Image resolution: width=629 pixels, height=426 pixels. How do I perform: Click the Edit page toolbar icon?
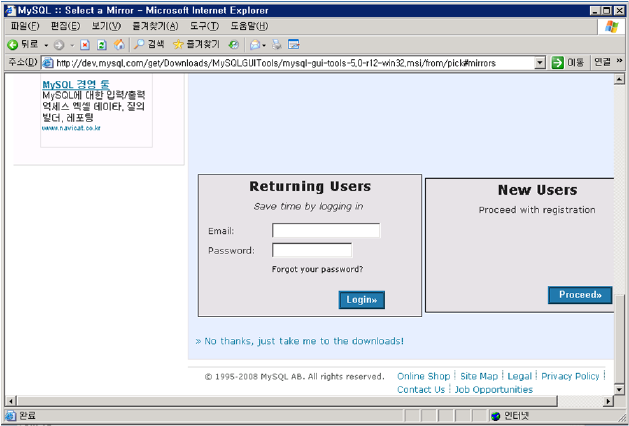point(294,45)
